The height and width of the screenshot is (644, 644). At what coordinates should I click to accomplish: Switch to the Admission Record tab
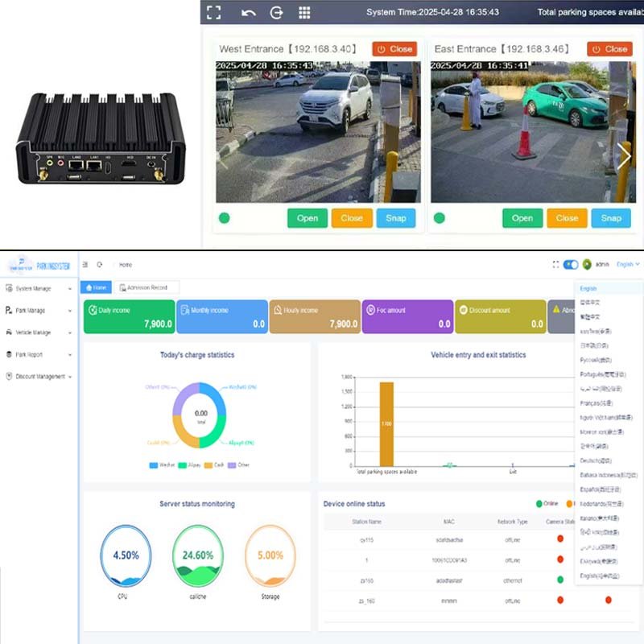point(147,287)
